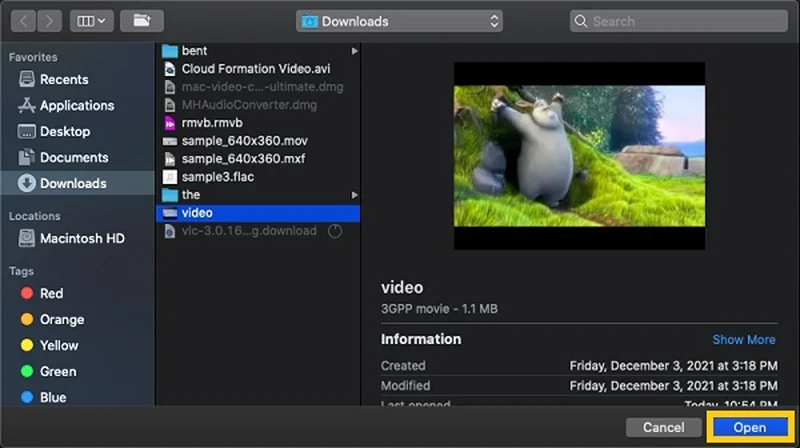
Task: Click the pink rmvb.rmvb file icon
Action: 170,123
